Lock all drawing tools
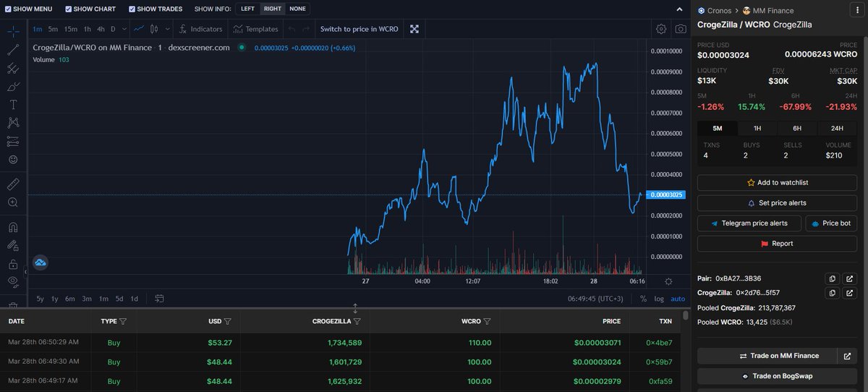The image size is (868, 392). click(13, 264)
